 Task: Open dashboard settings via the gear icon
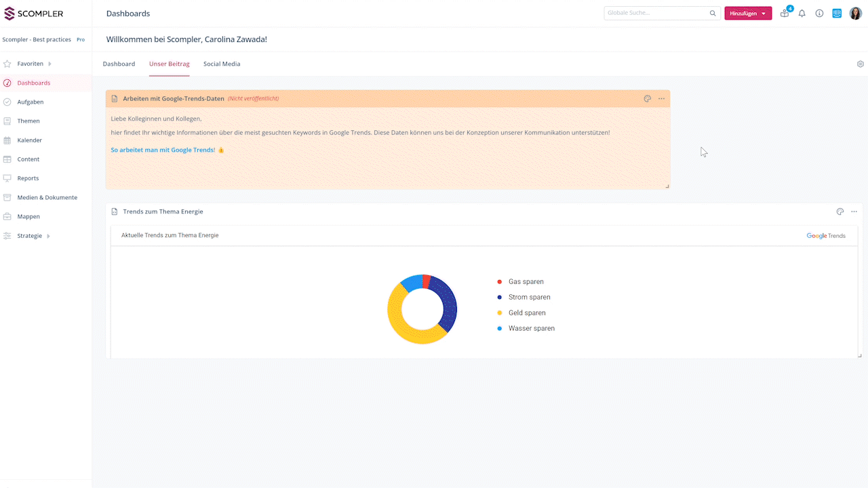pos(860,63)
